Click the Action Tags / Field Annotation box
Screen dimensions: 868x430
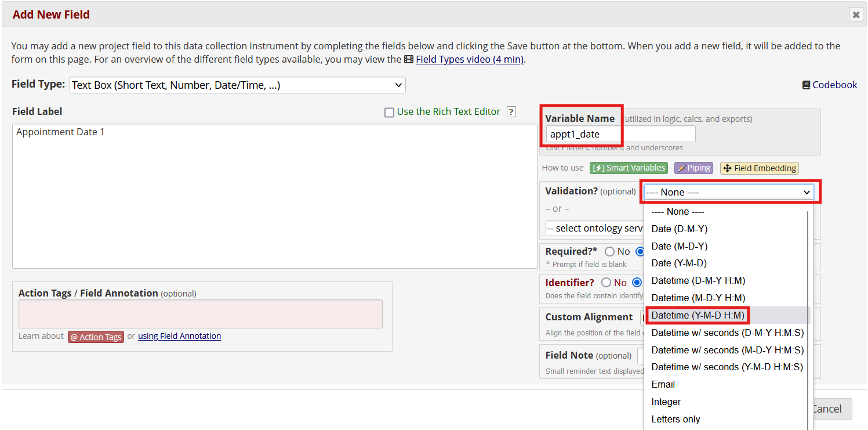pos(201,314)
